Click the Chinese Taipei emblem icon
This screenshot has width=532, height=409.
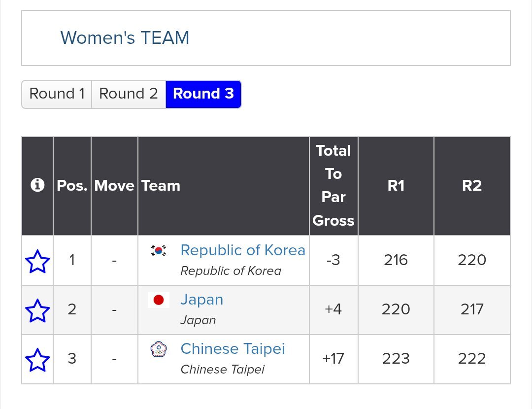(x=159, y=349)
